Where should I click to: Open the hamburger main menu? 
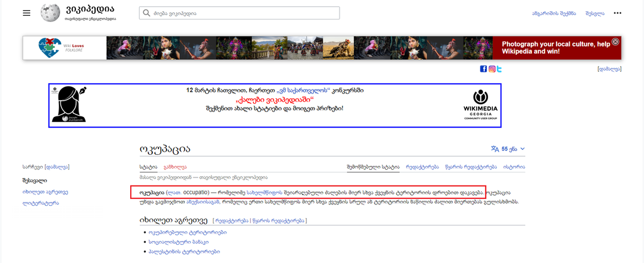click(x=26, y=13)
